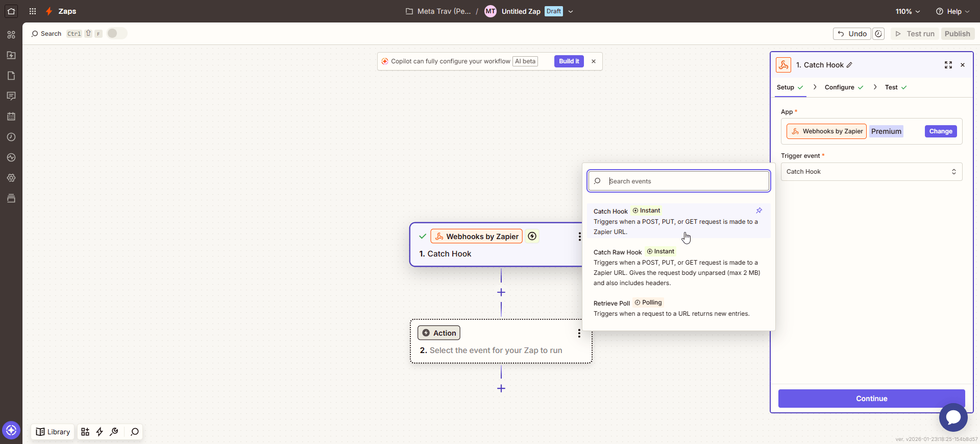Image resolution: width=980 pixels, height=444 pixels.
Task: Click the Webhooks by Zapier app chip in panel
Action: point(826,131)
